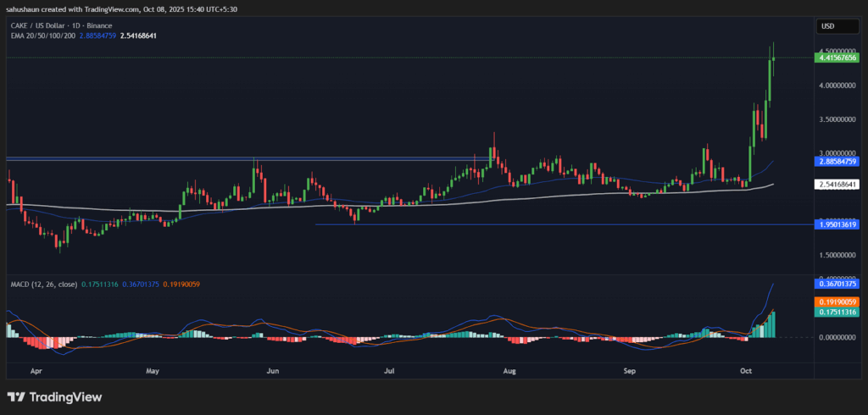Select the EMA 20/50/100/200 indicator legend
The height and width of the screenshot is (415, 868).
pos(42,36)
